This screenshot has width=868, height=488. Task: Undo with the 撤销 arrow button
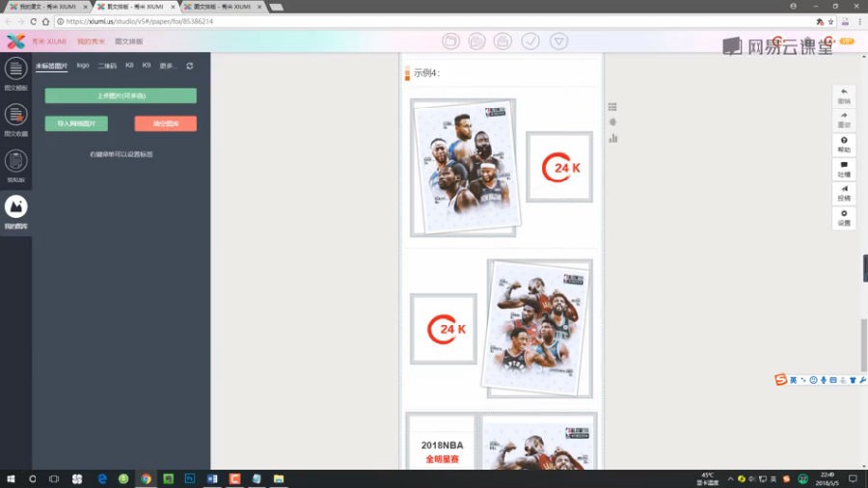(844, 95)
